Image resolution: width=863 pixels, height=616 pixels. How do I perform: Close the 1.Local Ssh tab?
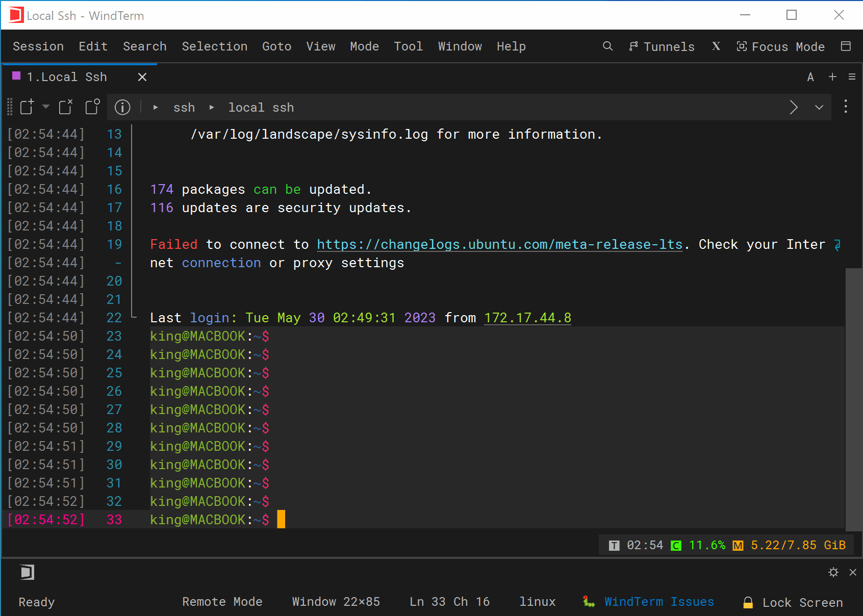[142, 77]
